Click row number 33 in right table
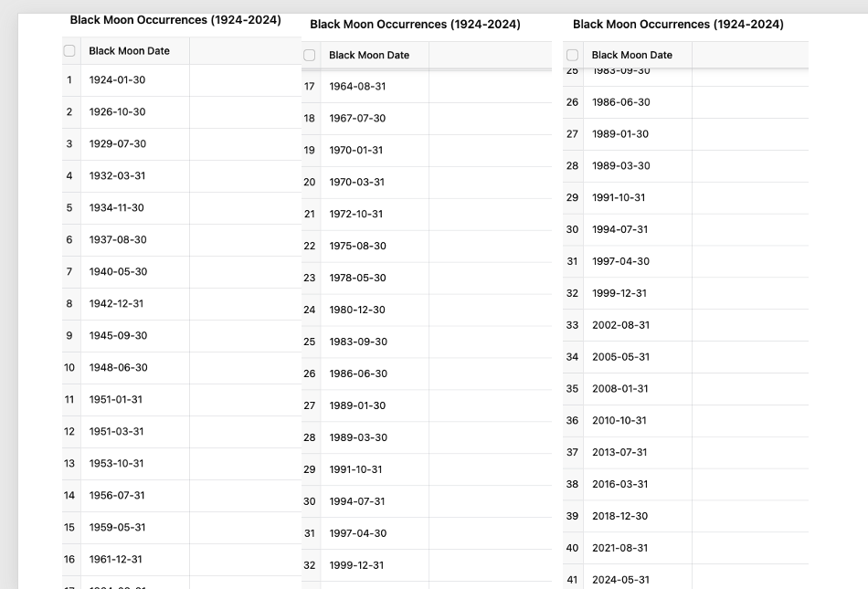868x589 pixels. coord(572,325)
